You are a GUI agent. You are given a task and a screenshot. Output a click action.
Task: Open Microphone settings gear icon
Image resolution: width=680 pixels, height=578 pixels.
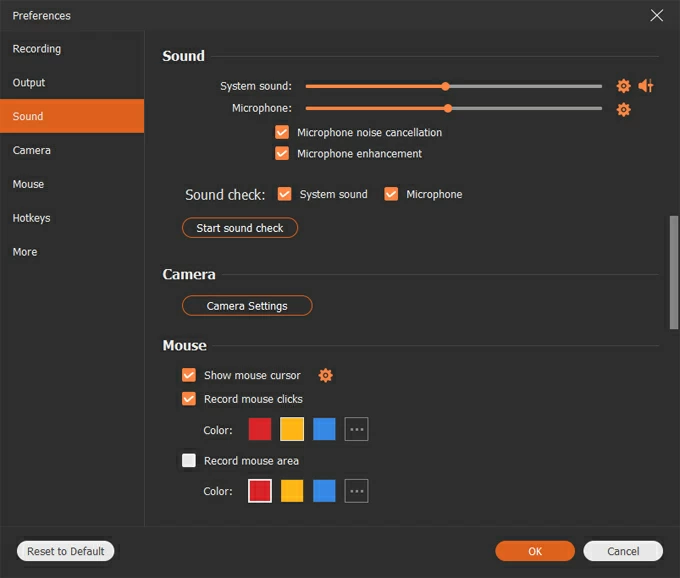pyautogui.click(x=623, y=109)
